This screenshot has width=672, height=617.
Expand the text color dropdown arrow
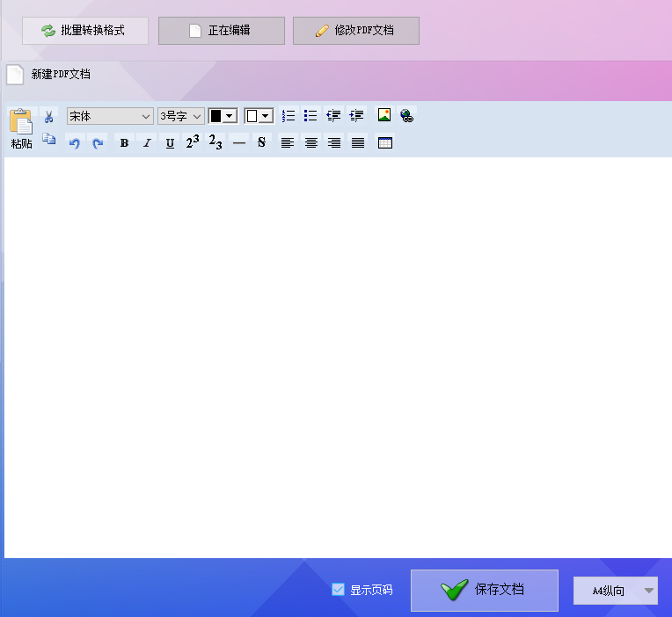(x=230, y=116)
